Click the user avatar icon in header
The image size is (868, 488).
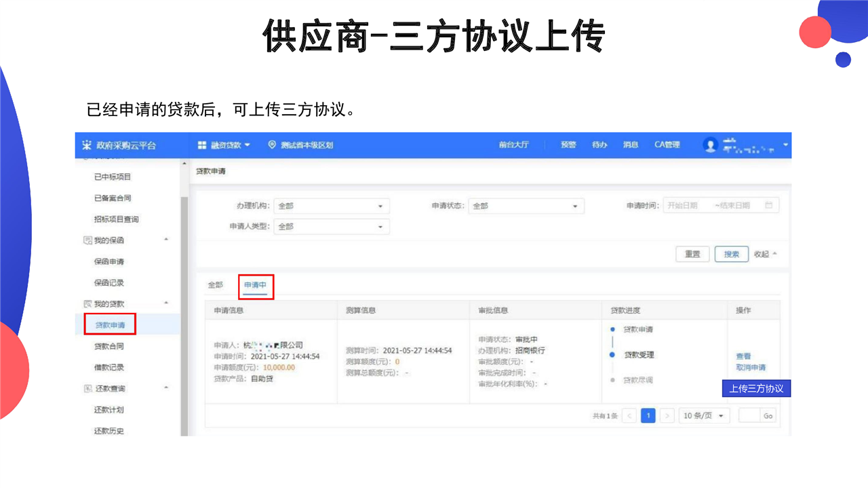(710, 145)
